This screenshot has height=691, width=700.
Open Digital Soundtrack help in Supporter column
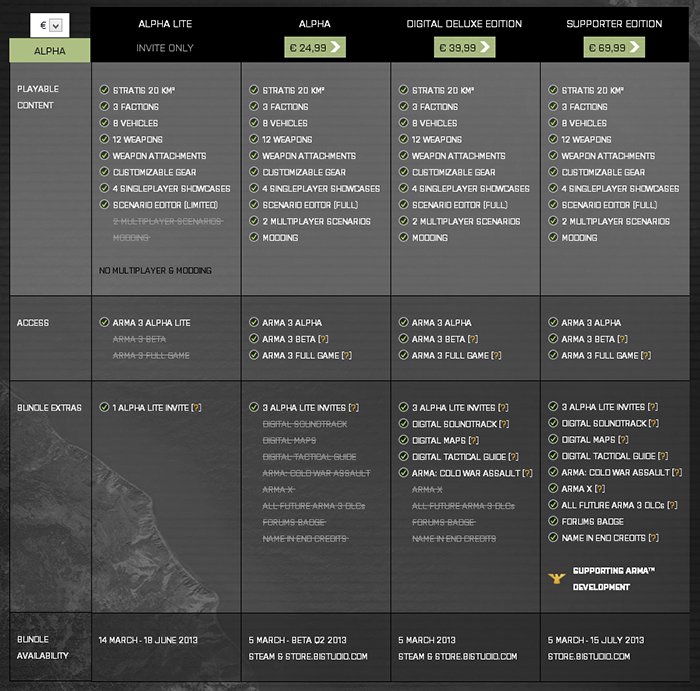pos(654,423)
